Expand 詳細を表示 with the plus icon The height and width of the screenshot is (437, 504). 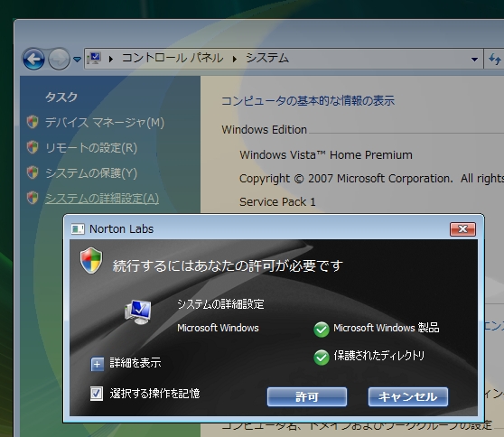pyautogui.click(x=97, y=364)
